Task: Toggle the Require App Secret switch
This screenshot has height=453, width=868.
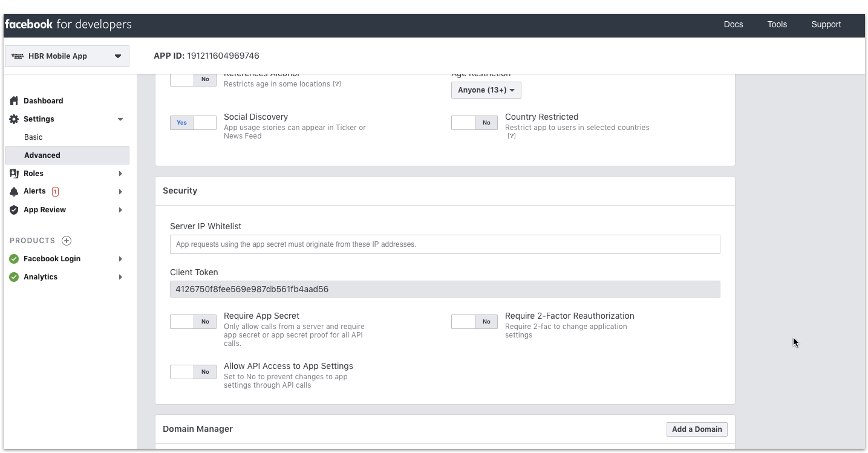Action: click(193, 322)
